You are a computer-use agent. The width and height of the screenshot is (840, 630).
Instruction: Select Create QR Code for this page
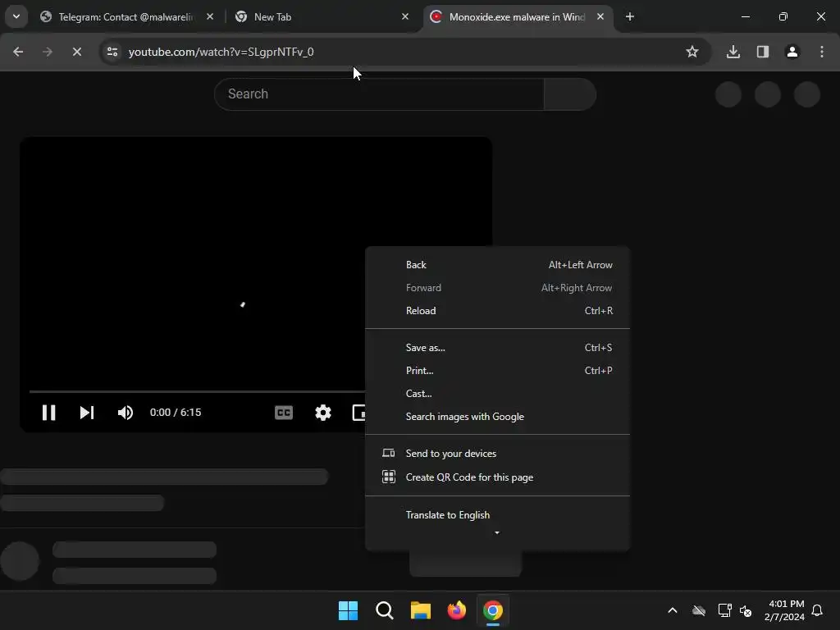497,477
